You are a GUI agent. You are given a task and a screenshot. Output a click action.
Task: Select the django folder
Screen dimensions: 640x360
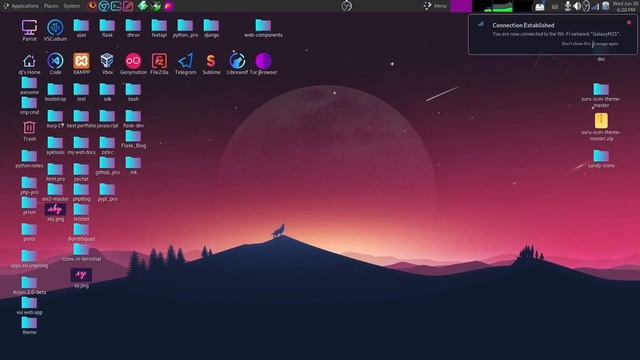pos(211,29)
